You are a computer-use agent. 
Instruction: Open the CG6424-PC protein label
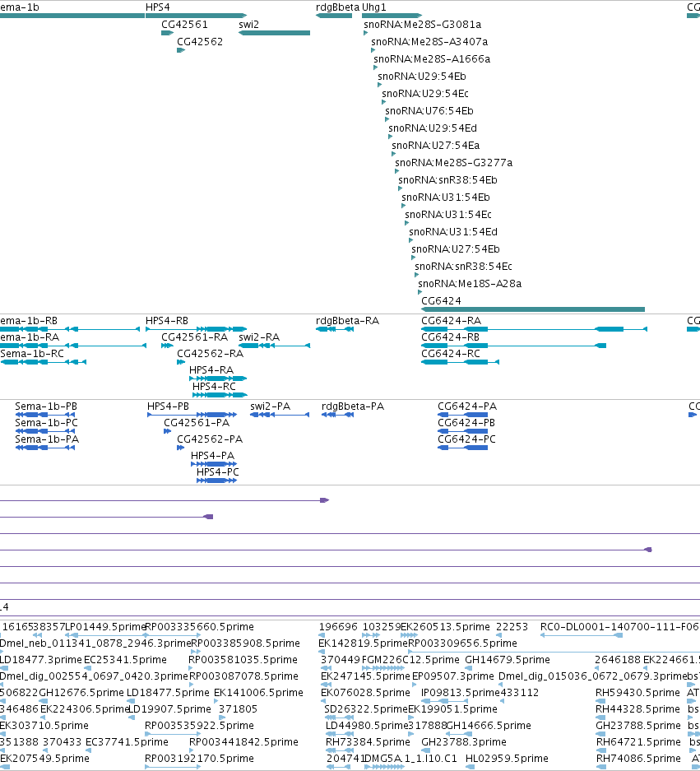click(x=466, y=439)
